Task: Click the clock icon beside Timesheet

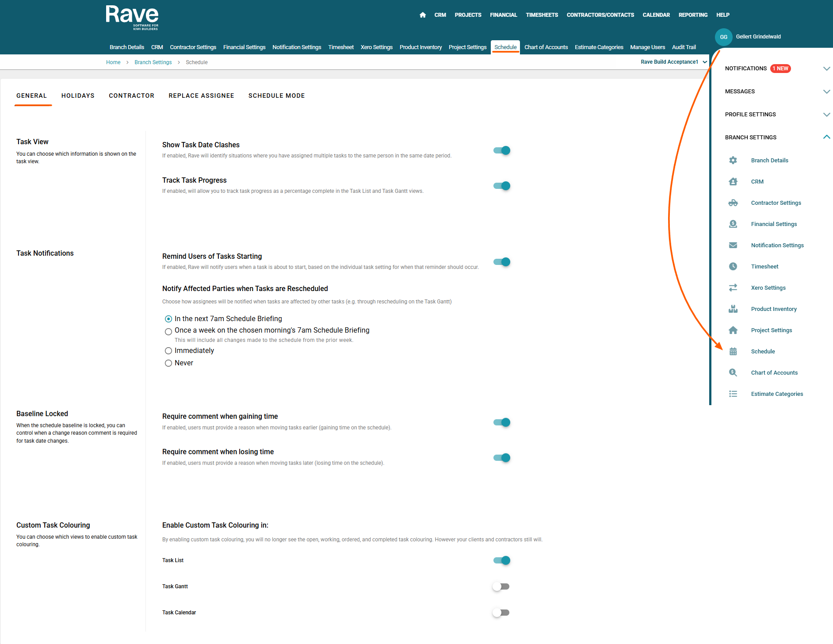Action: (733, 266)
